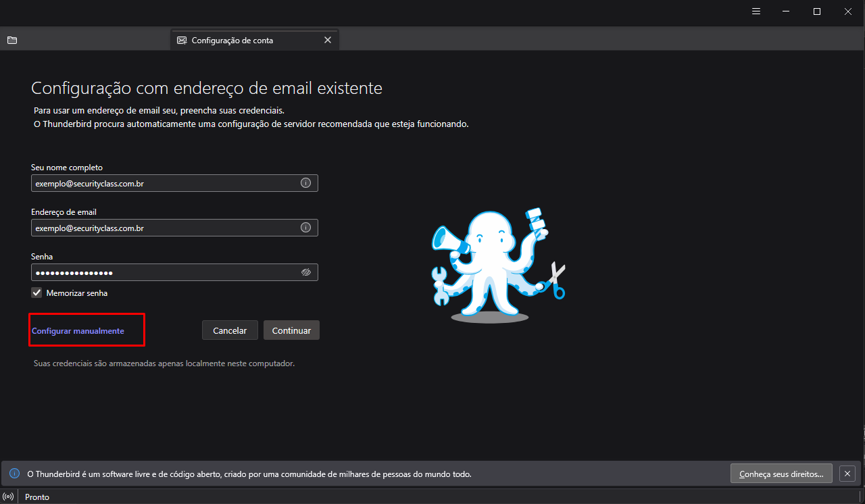Click the Senha field label

(x=42, y=257)
